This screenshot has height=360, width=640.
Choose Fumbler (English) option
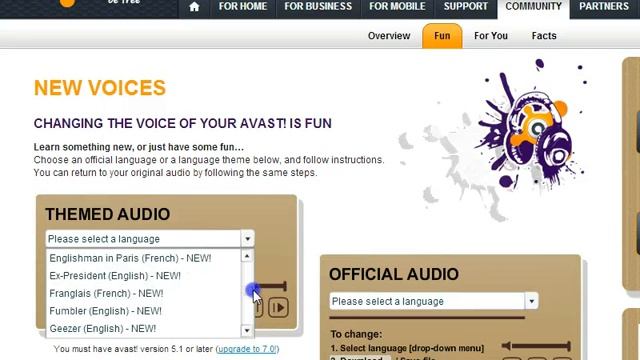[144, 311]
